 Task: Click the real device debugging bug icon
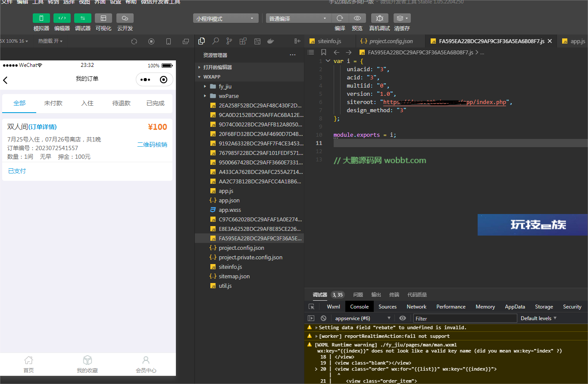379,18
